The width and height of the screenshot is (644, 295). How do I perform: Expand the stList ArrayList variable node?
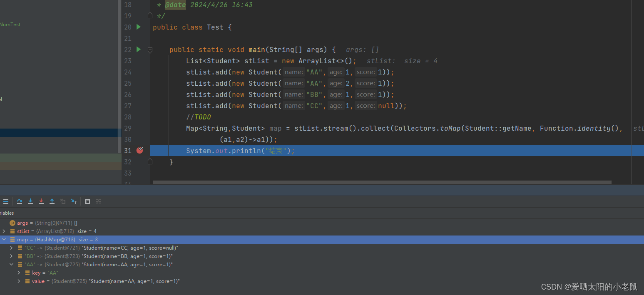tap(4, 231)
